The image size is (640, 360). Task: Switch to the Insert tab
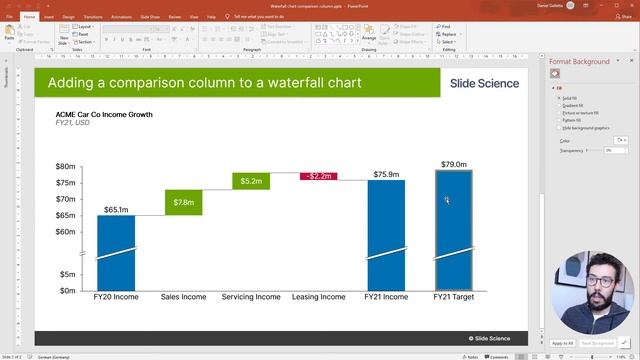[x=49, y=17]
